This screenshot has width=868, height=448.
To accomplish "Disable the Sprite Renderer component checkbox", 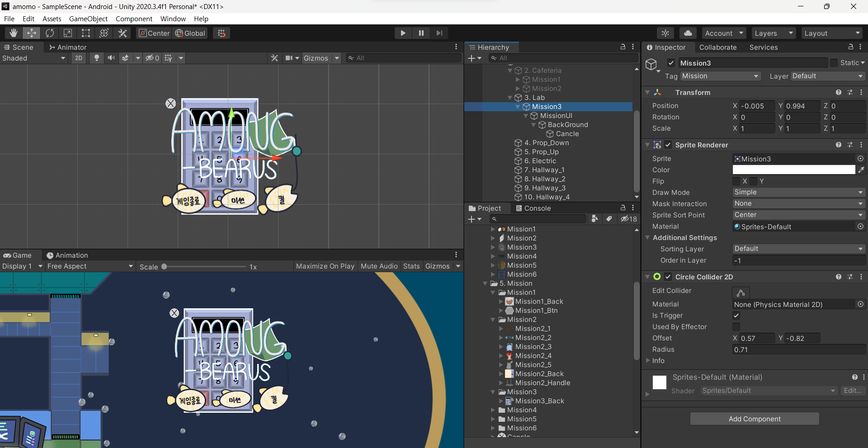I will tap(668, 145).
